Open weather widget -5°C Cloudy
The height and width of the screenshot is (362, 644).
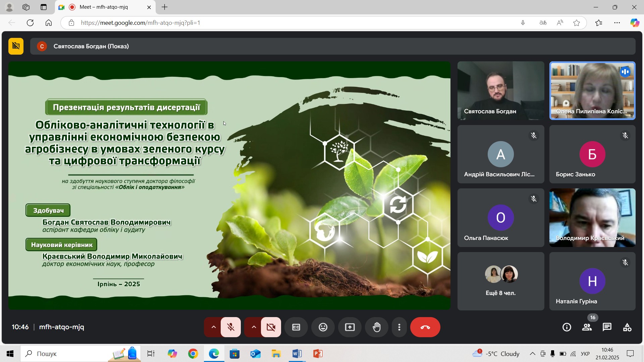tap(496, 354)
